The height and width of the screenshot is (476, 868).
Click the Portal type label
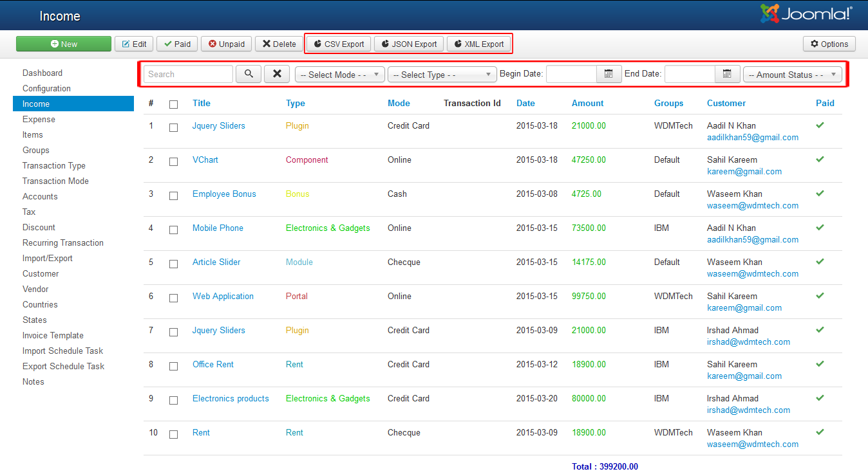point(297,296)
